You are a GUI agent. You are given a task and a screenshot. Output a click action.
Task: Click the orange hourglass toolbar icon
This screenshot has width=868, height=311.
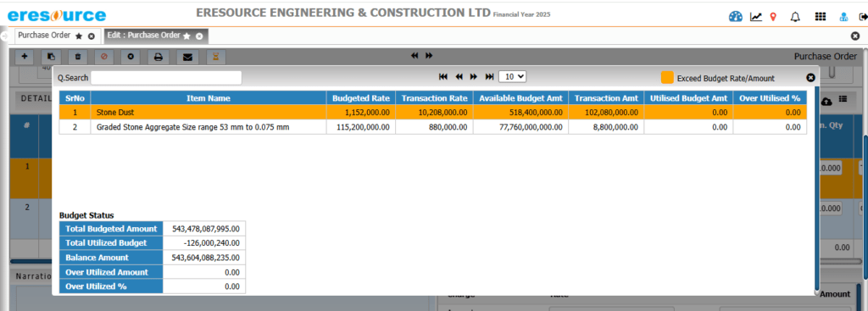click(216, 56)
